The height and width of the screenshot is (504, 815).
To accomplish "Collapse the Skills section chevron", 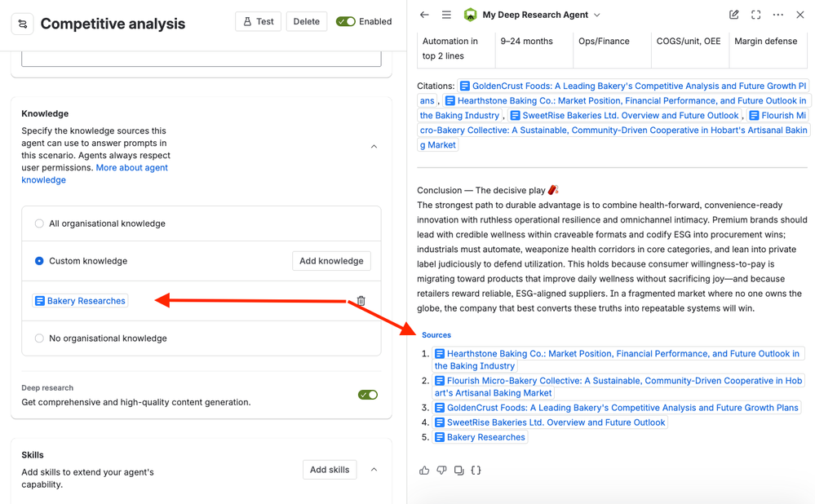I will pyautogui.click(x=374, y=470).
